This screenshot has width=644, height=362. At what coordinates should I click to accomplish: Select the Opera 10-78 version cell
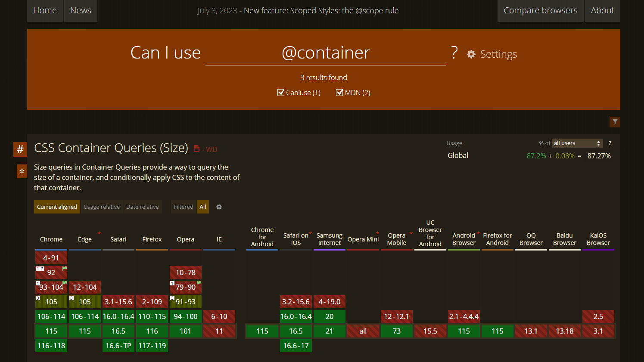click(186, 272)
